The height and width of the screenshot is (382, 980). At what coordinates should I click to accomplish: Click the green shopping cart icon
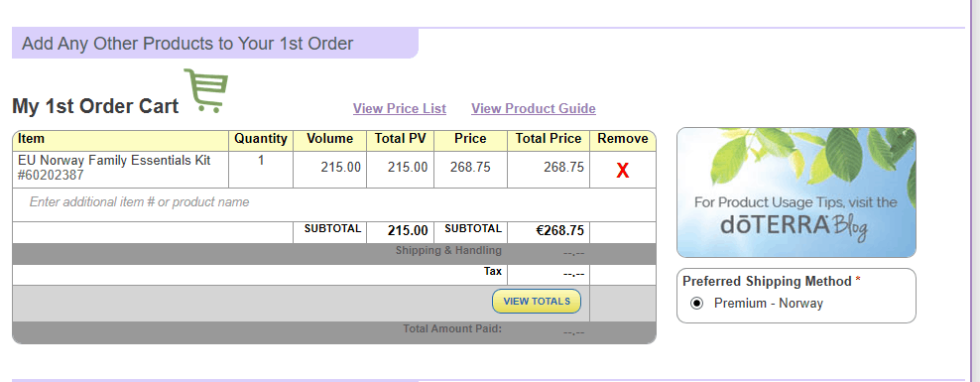pyautogui.click(x=206, y=90)
